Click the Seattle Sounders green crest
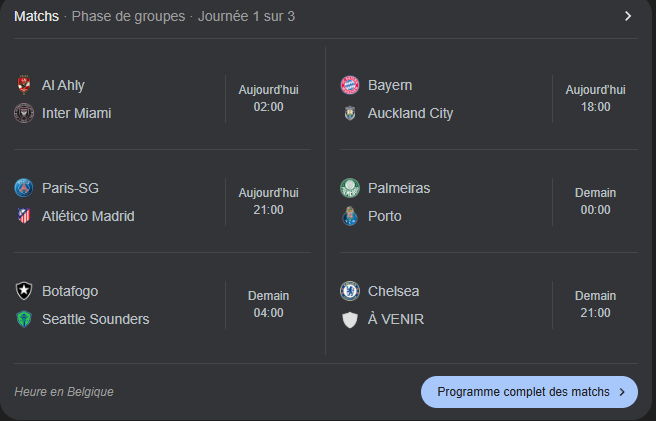Screen dimensions: 656x421 24,319
